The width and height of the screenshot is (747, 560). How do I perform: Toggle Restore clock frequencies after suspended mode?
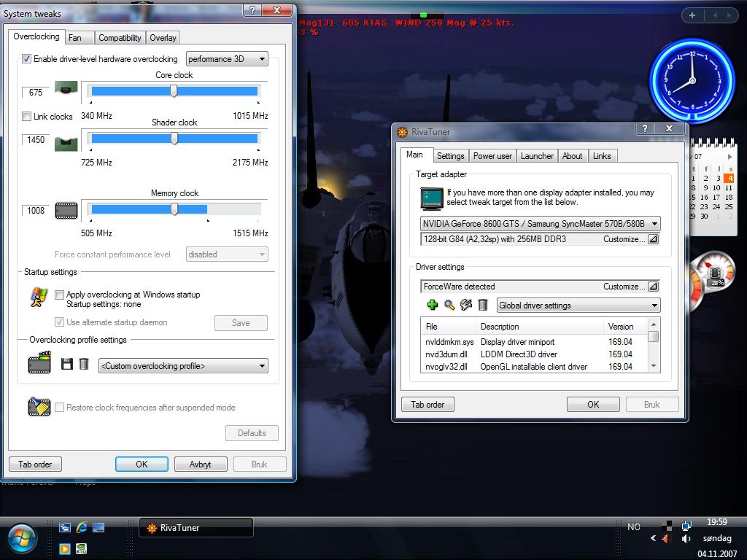pyautogui.click(x=60, y=407)
